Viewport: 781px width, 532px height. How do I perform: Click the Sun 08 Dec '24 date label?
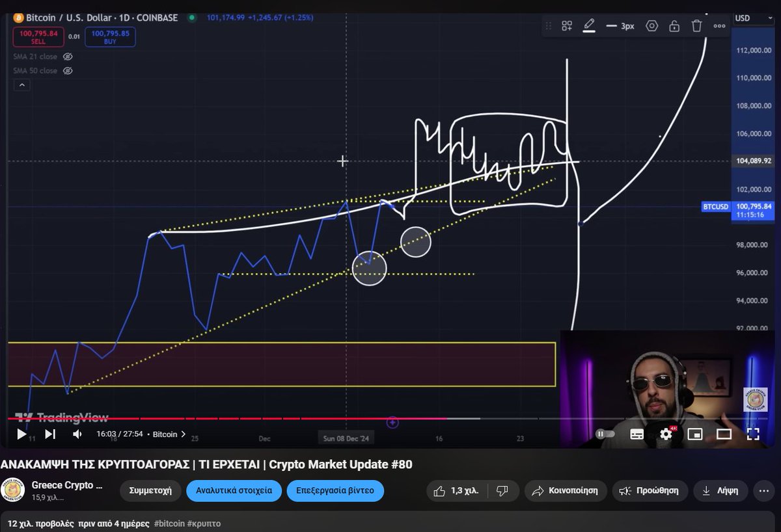[x=346, y=438]
